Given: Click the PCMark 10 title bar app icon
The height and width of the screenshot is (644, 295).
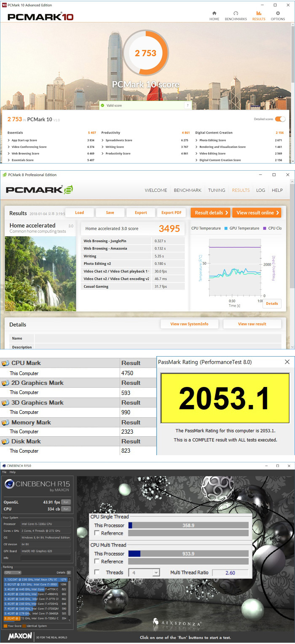Looking at the screenshot, I should [4, 5].
